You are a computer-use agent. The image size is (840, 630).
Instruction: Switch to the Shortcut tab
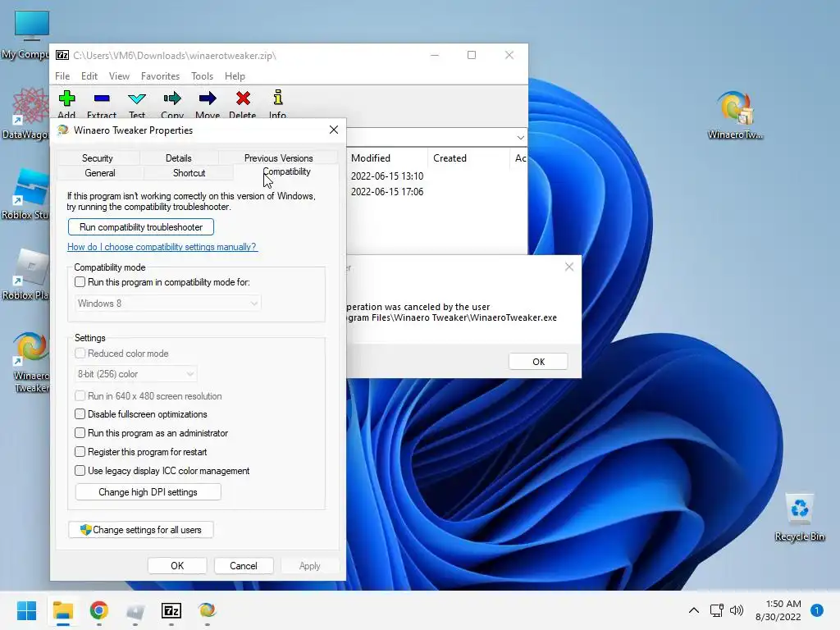(189, 173)
